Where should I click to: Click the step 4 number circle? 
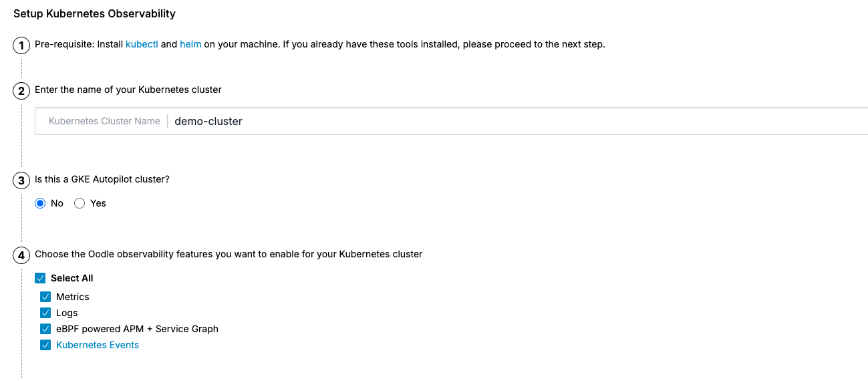[x=22, y=255]
